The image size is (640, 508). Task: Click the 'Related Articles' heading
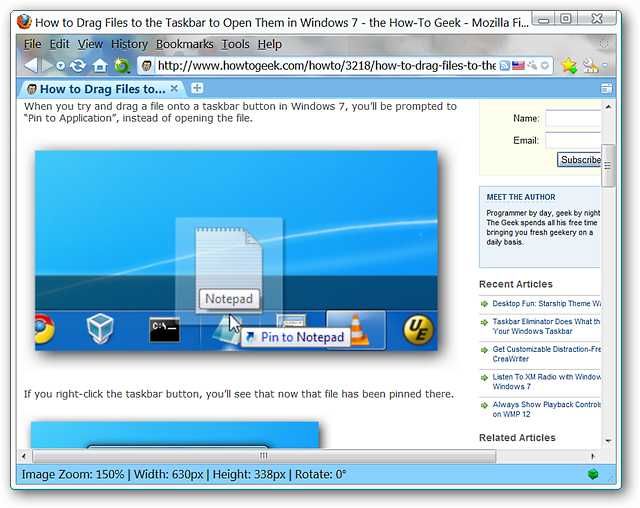517,437
